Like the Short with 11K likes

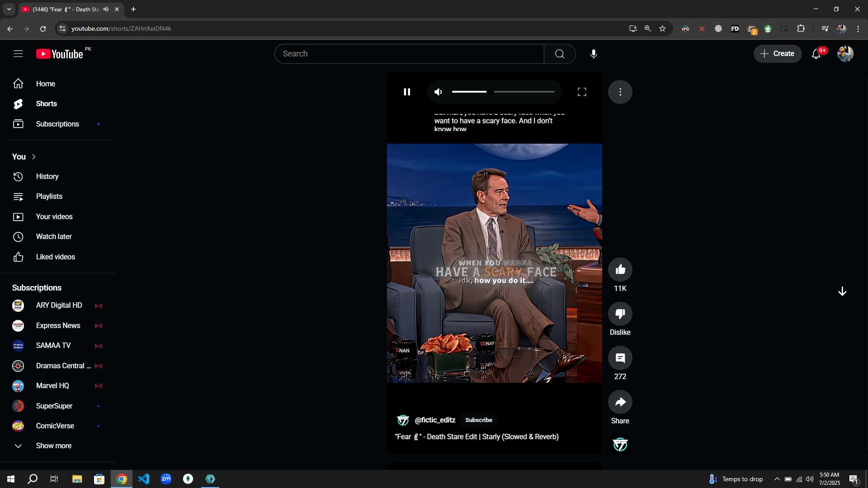point(620,270)
